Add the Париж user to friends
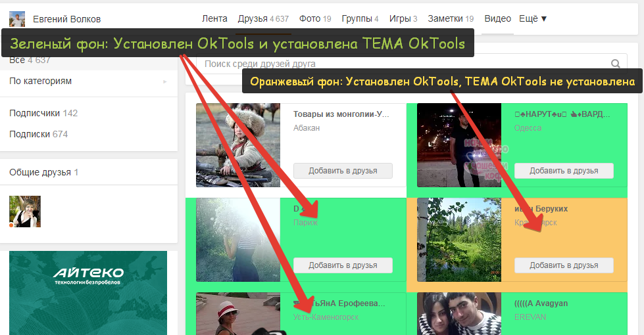The image size is (644, 335). click(343, 265)
